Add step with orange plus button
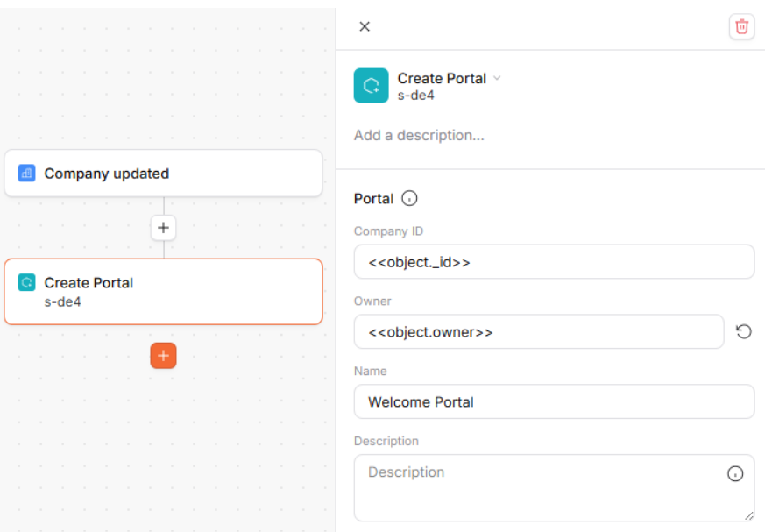This screenshot has width=765, height=532. pyautogui.click(x=164, y=356)
